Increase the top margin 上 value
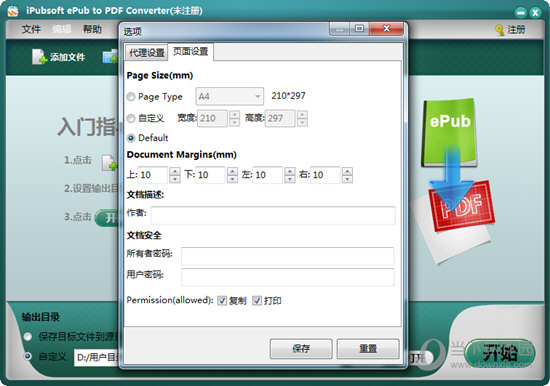 tap(175, 171)
